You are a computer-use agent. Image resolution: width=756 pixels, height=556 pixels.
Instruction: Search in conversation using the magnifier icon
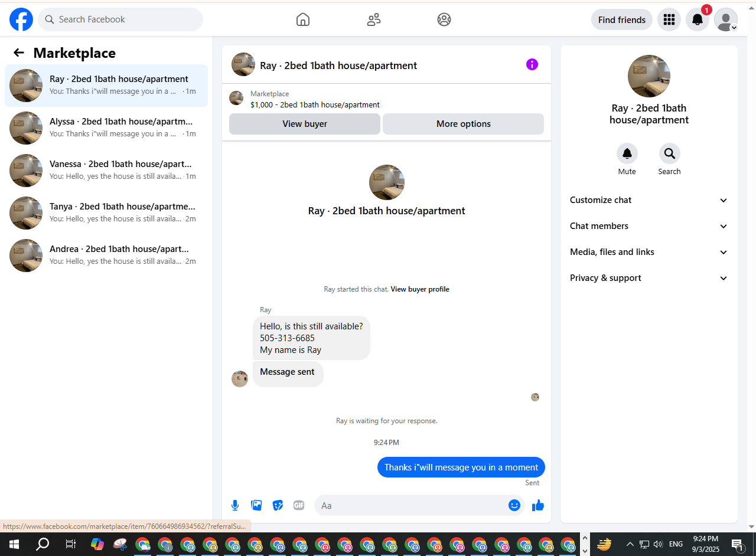point(670,153)
